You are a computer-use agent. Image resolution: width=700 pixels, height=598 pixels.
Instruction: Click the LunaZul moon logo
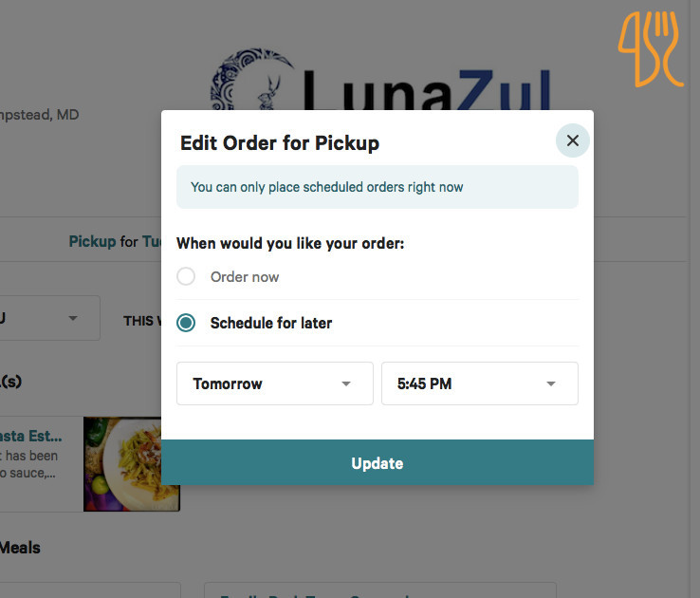(x=252, y=80)
